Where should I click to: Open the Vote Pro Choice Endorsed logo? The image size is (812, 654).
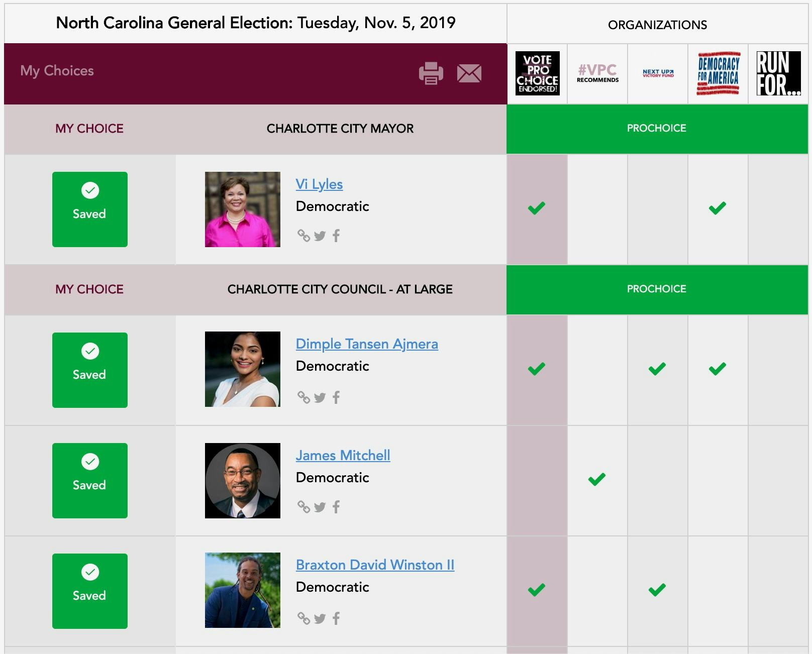tap(537, 74)
